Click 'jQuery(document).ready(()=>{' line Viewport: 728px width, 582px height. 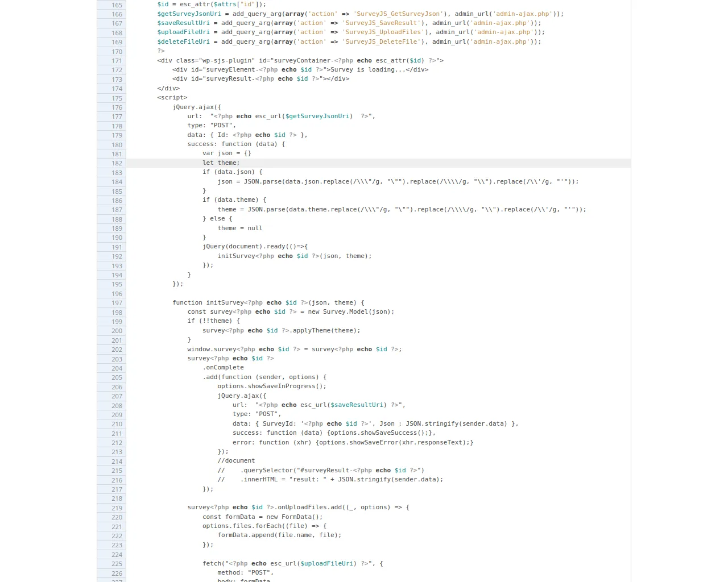tap(255, 247)
